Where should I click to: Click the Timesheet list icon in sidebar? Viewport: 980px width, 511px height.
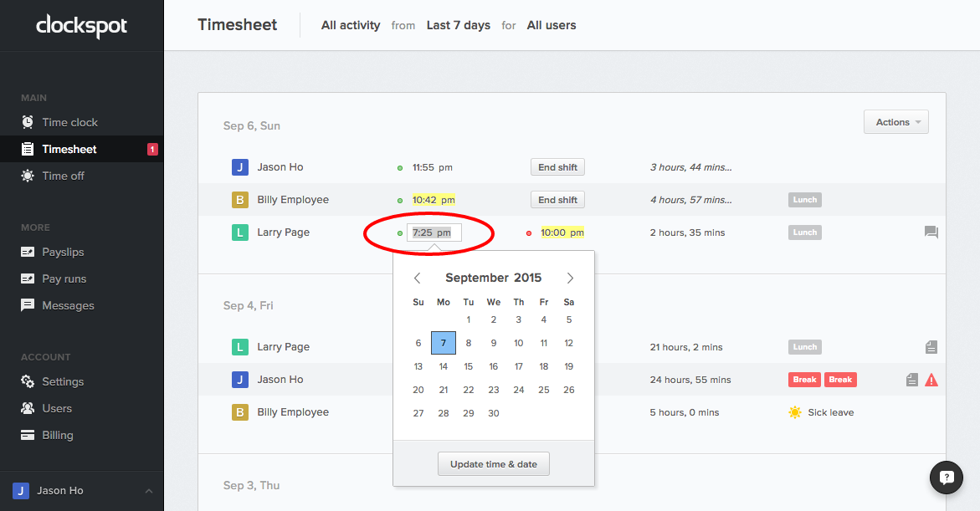coord(28,149)
